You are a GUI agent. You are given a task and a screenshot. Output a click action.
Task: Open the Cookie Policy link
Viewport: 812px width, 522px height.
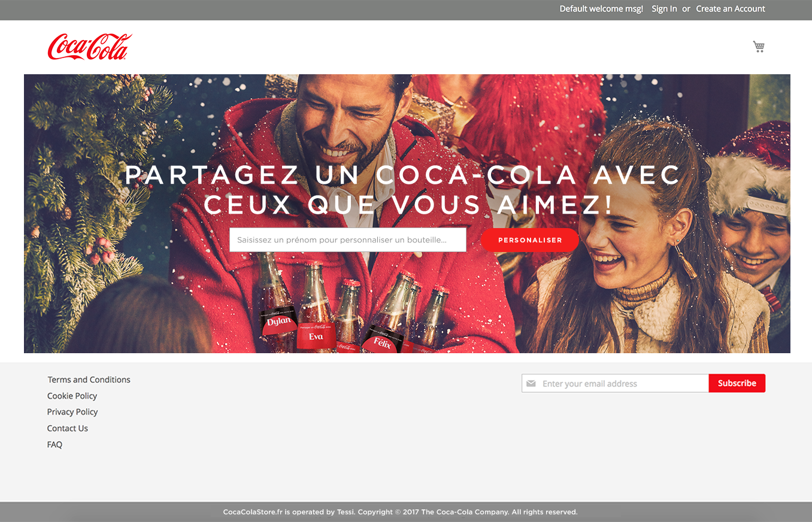pyautogui.click(x=72, y=396)
